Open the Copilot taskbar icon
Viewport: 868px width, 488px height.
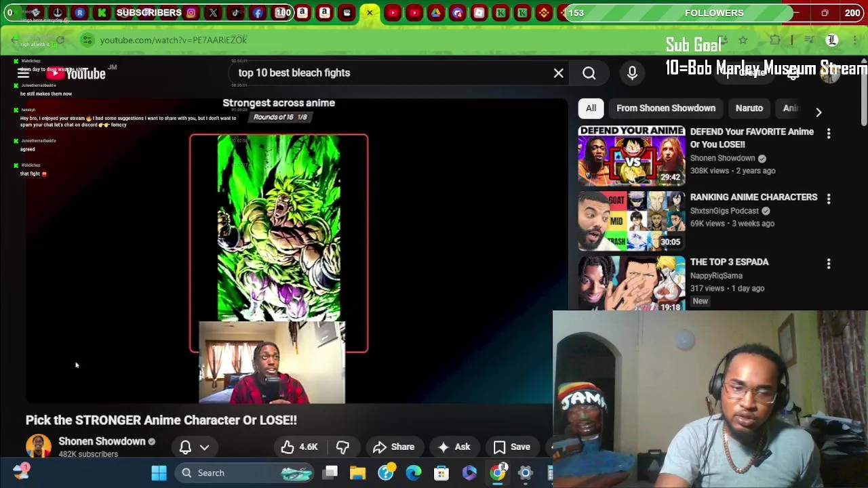(x=469, y=472)
